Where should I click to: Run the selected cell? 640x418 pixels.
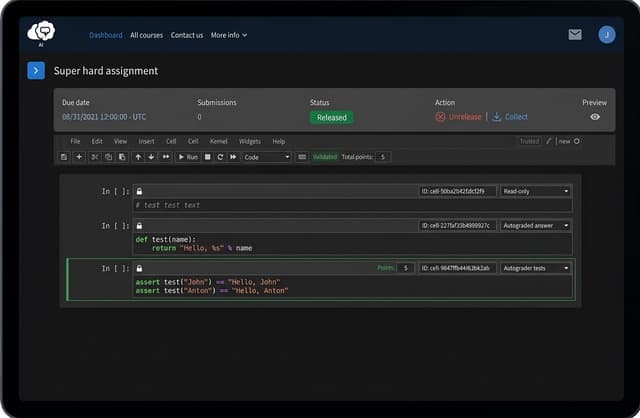[x=188, y=157]
